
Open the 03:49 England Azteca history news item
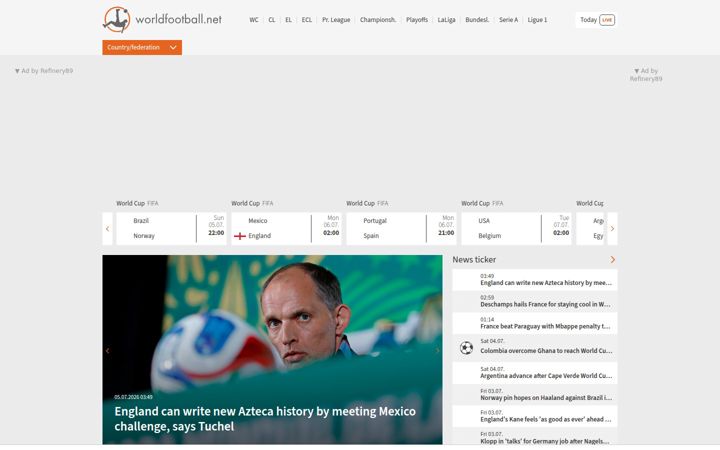point(535,280)
